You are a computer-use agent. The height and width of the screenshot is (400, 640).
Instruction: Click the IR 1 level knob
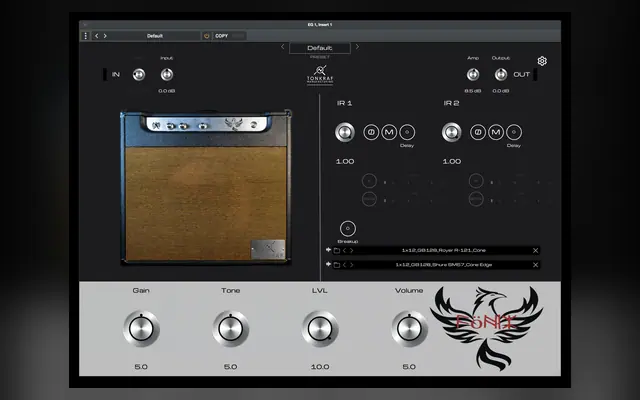[345, 132]
